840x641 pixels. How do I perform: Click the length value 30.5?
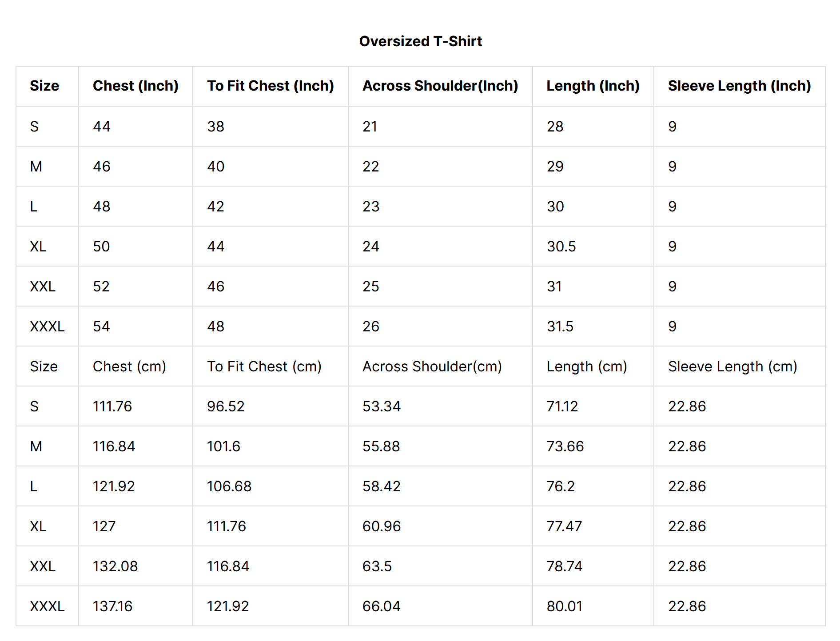[x=561, y=247]
